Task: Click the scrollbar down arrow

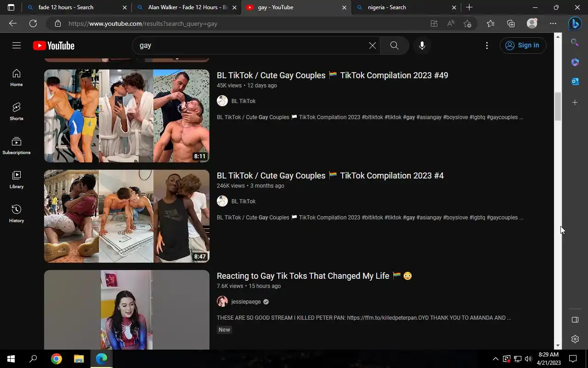Action: pos(558,345)
